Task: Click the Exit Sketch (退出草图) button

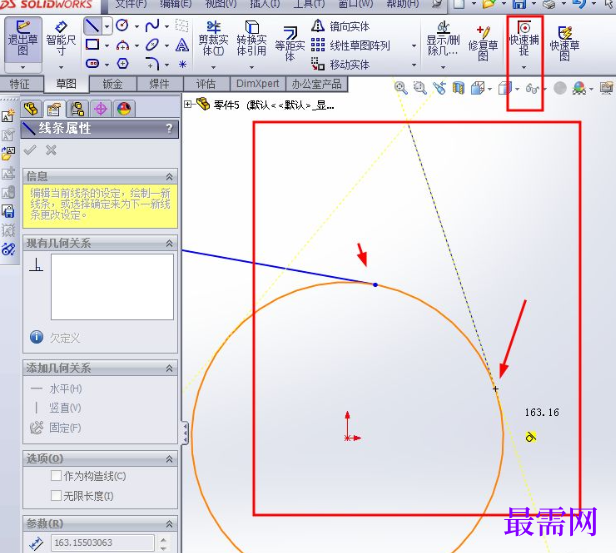Action: click(x=23, y=39)
